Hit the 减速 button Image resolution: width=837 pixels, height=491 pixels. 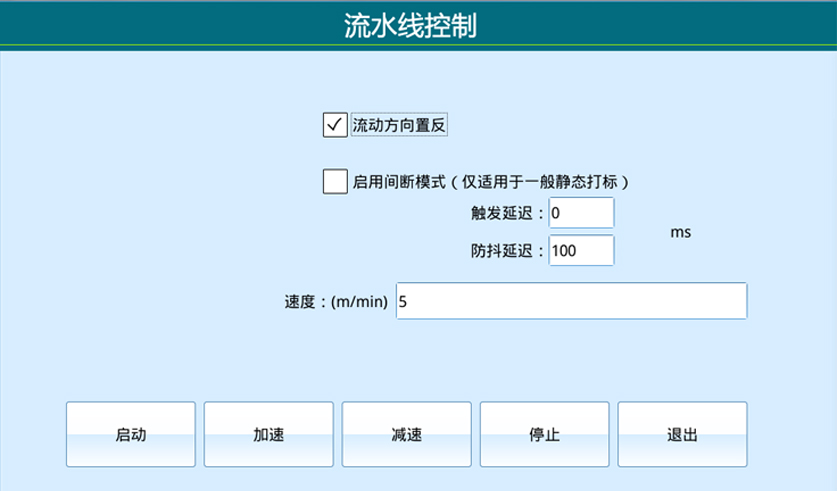click(406, 435)
